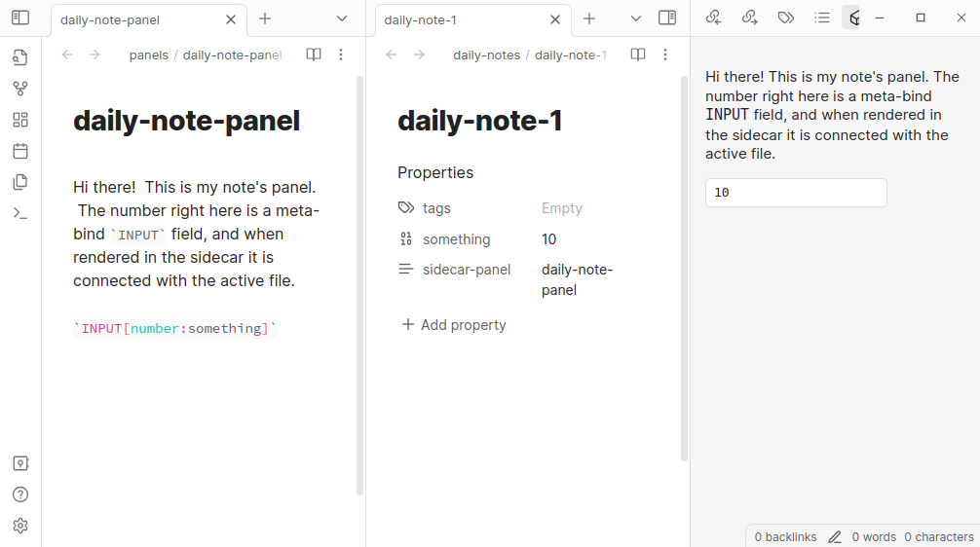Toggle the right sidebar collapse icon

tap(667, 18)
